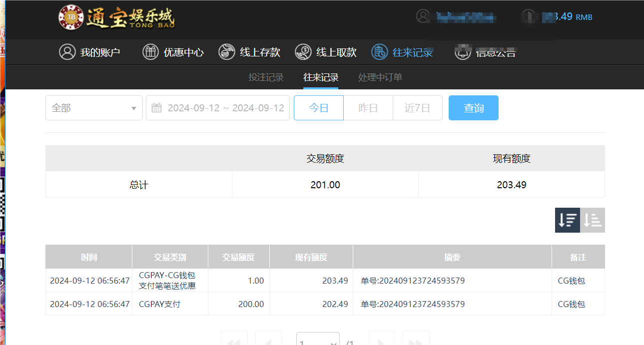Toggle descending sort order for the records
The width and height of the screenshot is (644, 345).
pos(567,220)
